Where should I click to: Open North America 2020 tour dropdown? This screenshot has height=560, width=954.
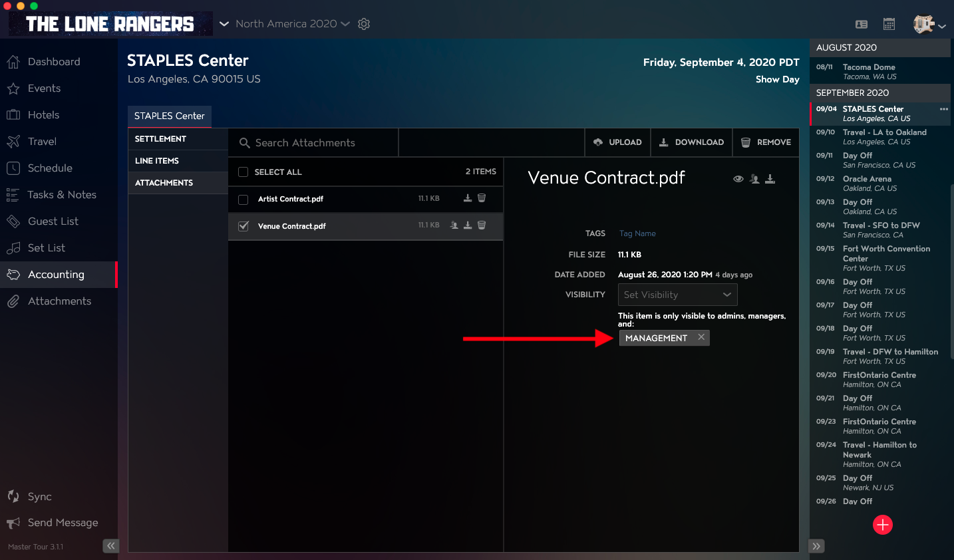click(x=292, y=24)
